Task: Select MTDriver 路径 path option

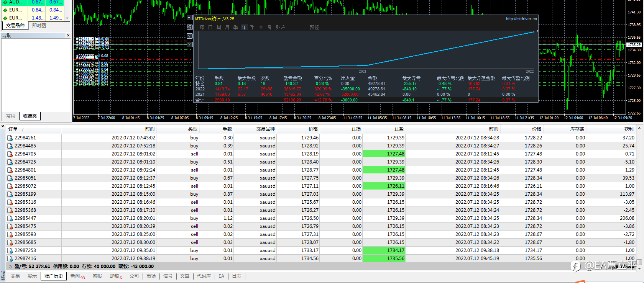Action: point(314,28)
